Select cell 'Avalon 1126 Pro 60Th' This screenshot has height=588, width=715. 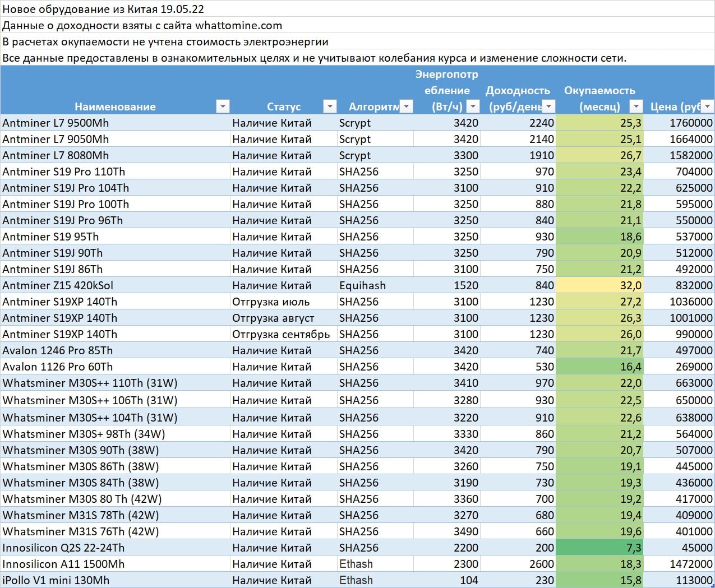click(115, 367)
